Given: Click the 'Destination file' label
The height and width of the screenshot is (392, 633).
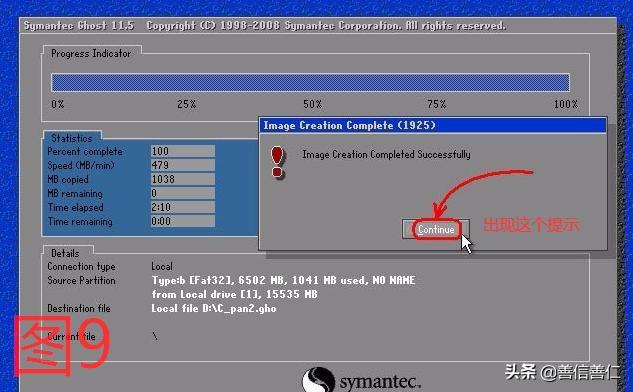Looking at the screenshot, I should click(x=79, y=308).
